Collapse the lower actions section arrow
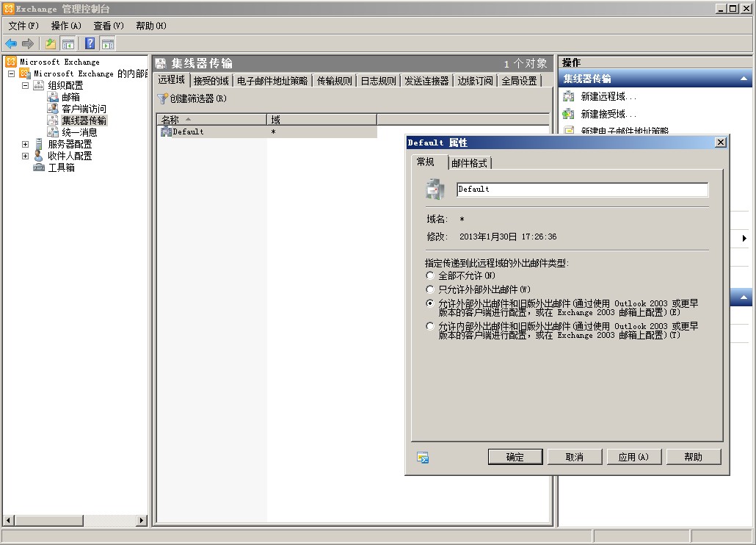The width and height of the screenshot is (756, 545). [x=744, y=297]
